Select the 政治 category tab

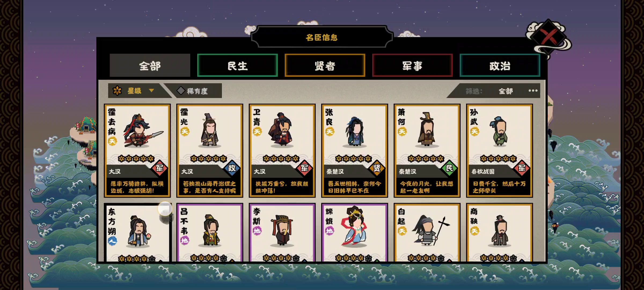[x=500, y=65]
